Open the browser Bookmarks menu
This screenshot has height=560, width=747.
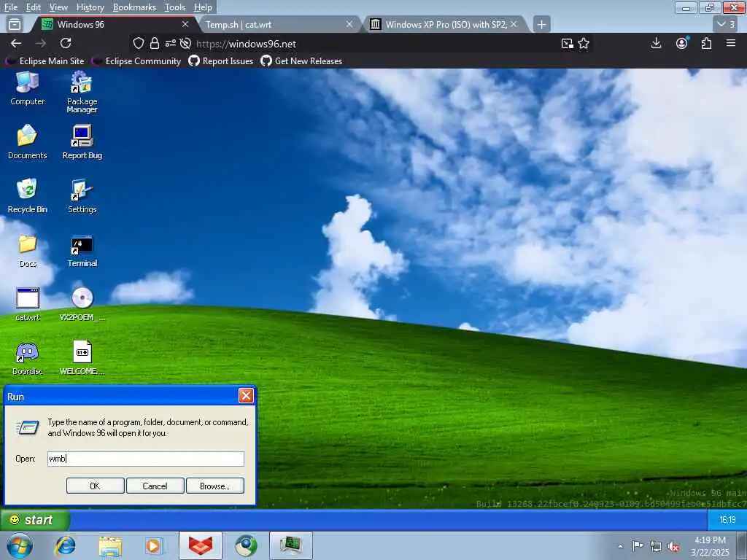pyautogui.click(x=134, y=7)
